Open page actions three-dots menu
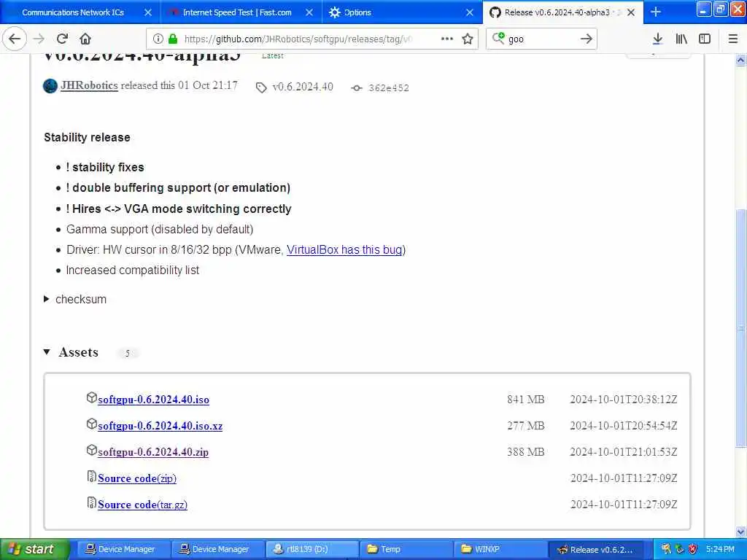Screen dimensions: 747x560 [447, 39]
